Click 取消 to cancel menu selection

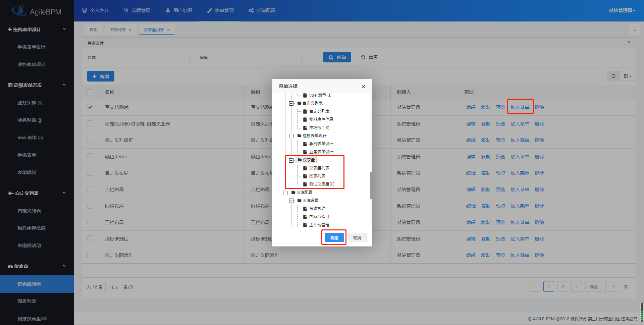(357, 238)
